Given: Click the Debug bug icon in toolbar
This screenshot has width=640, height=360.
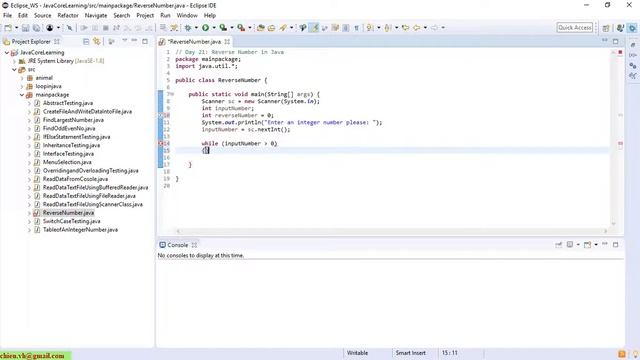Looking at the screenshot, I should [x=188, y=28].
